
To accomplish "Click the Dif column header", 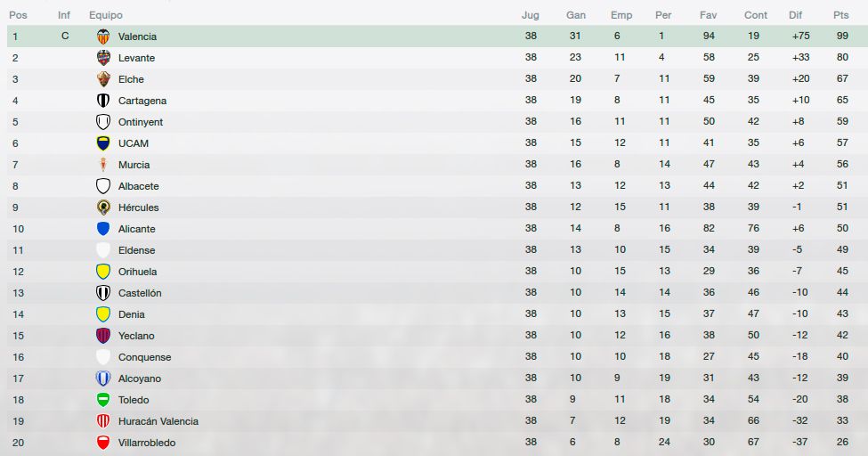I will click(x=796, y=15).
